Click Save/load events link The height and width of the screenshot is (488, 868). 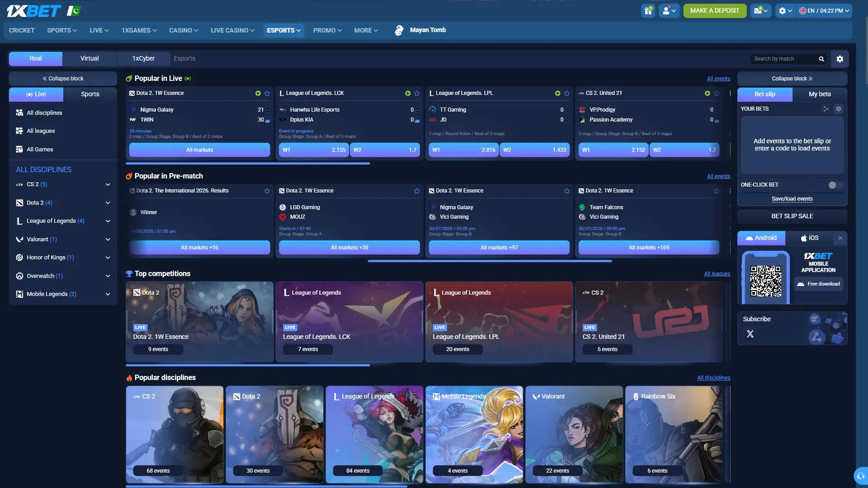pos(792,199)
